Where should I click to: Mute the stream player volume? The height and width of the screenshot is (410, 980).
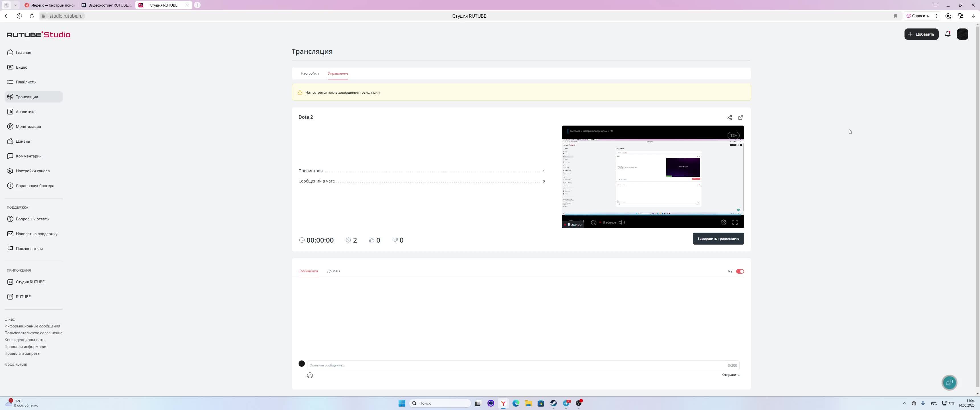(622, 223)
